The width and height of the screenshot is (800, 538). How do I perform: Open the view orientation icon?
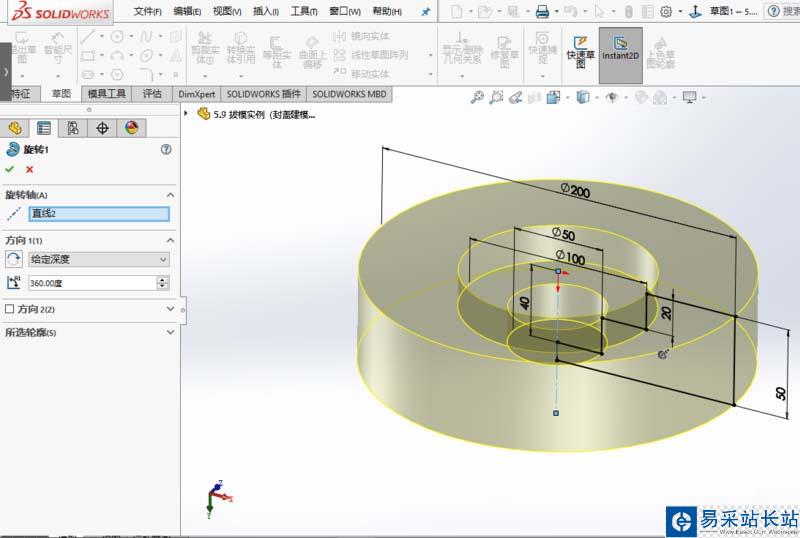pos(553,97)
